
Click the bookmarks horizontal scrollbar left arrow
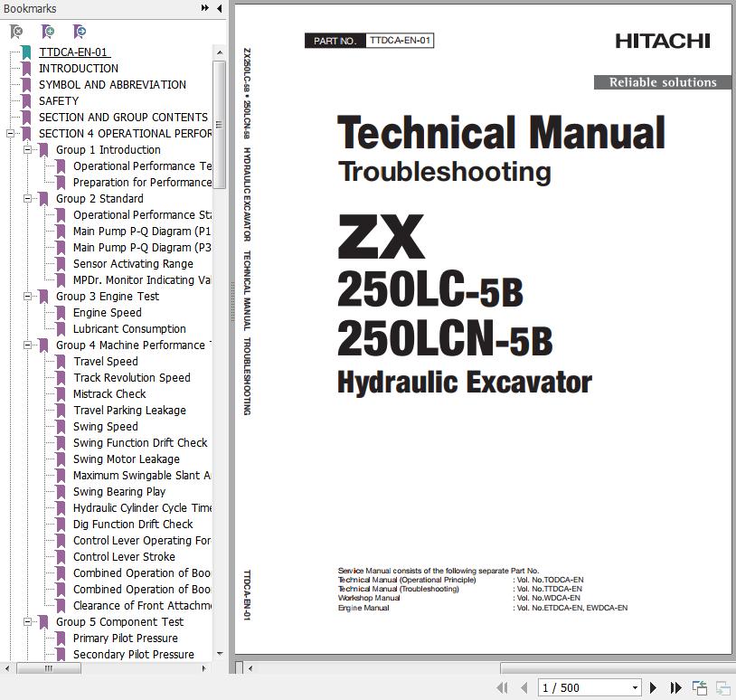click(x=6, y=668)
